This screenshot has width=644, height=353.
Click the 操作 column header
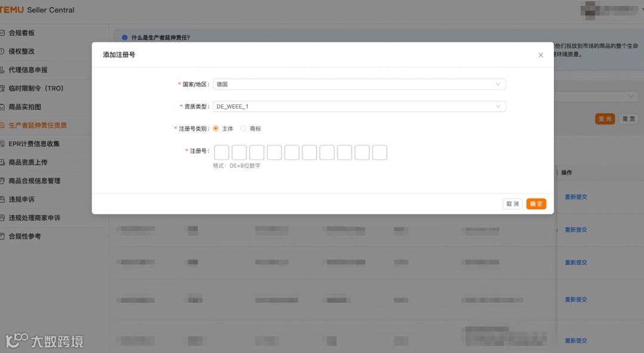tap(566, 172)
